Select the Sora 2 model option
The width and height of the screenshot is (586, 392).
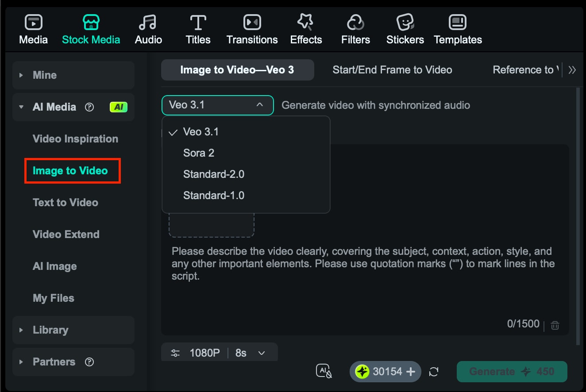(x=198, y=153)
